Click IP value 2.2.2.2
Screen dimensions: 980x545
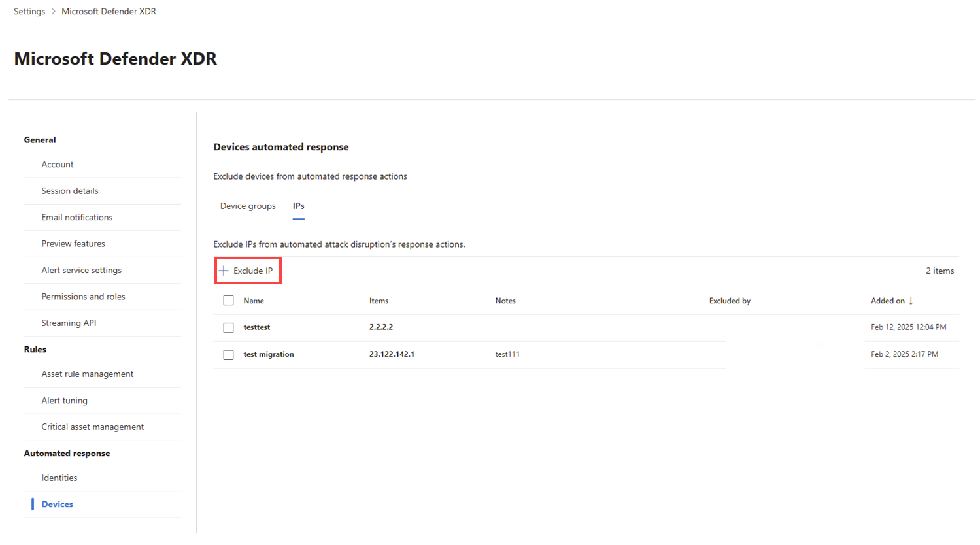click(381, 327)
